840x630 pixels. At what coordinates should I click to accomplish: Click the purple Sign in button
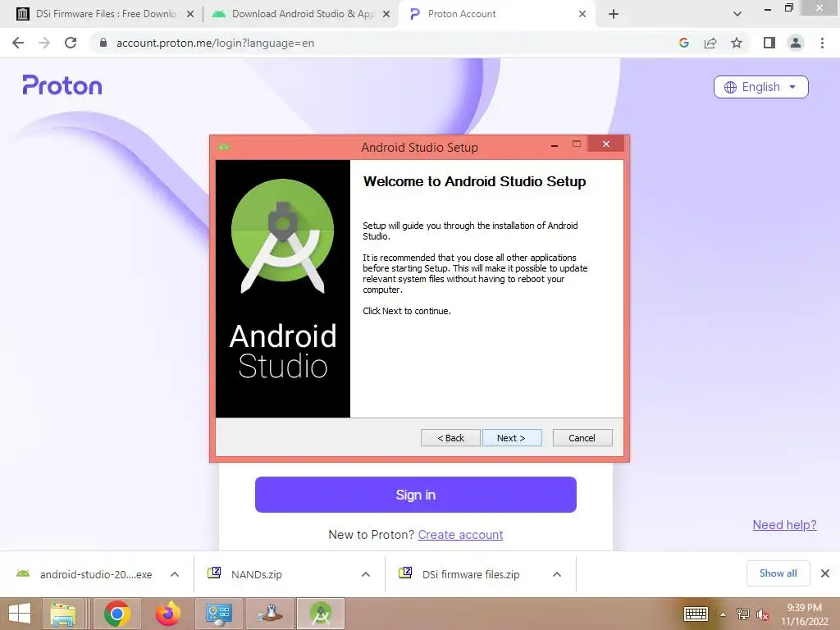coord(416,495)
